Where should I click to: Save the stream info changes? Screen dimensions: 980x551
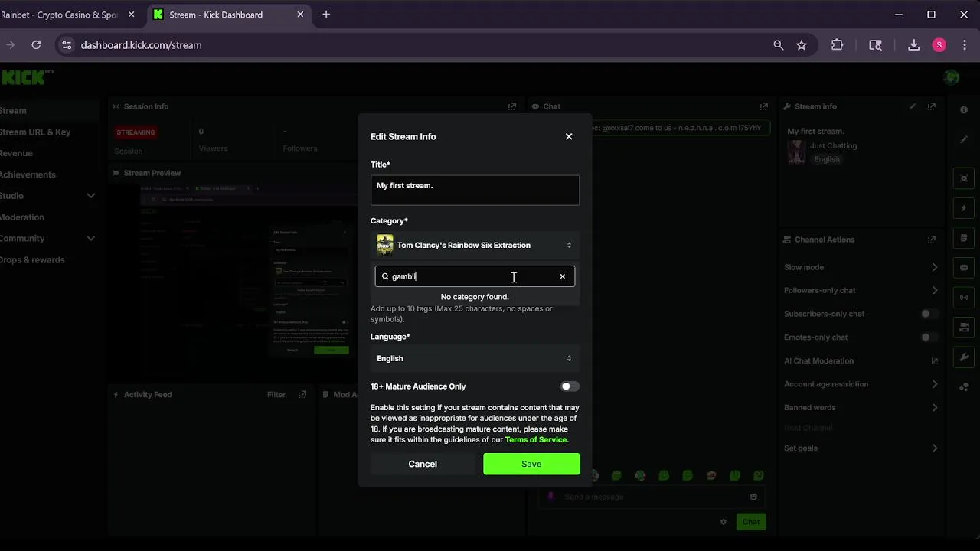(x=531, y=464)
